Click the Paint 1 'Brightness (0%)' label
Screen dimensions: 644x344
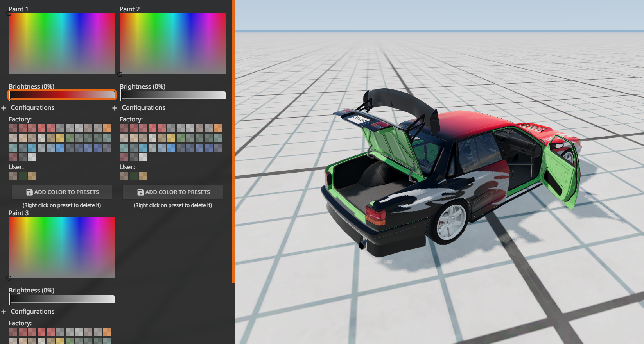(x=31, y=86)
